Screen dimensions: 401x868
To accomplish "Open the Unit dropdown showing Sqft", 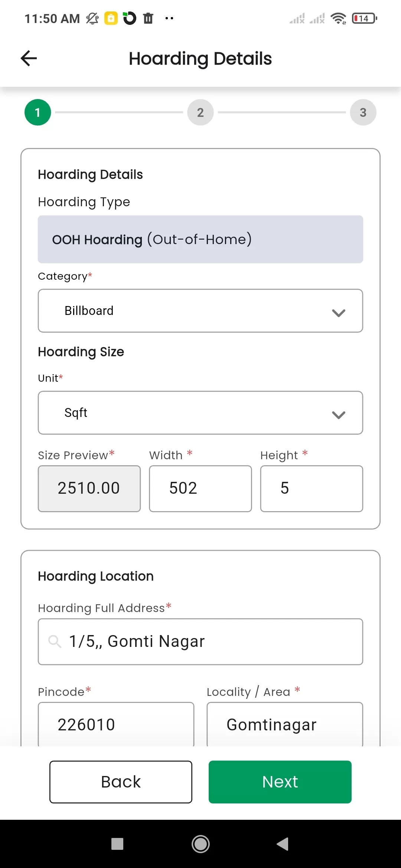I will pos(200,413).
